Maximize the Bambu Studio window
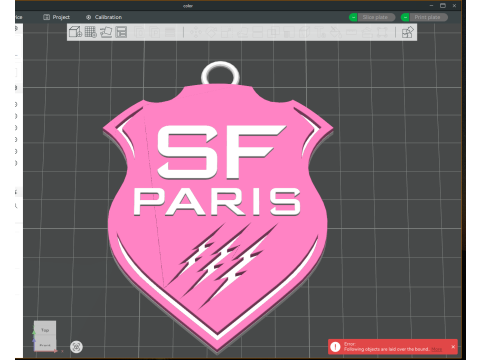This screenshot has width=480, height=360. 443,5
